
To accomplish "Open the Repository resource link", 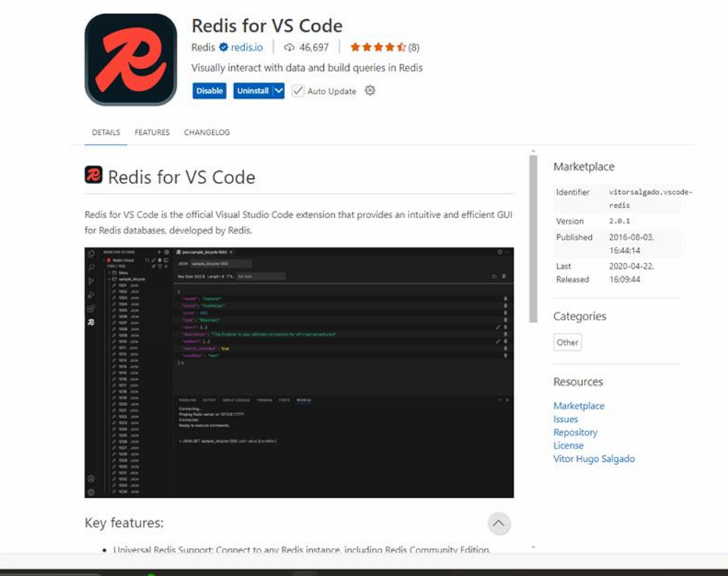I will coord(575,432).
